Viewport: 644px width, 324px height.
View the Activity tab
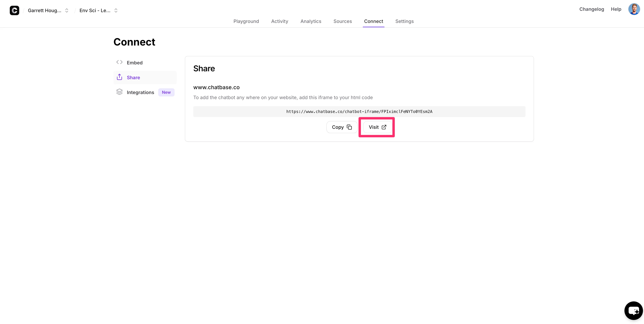pyautogui.click(x=280, y=21)
